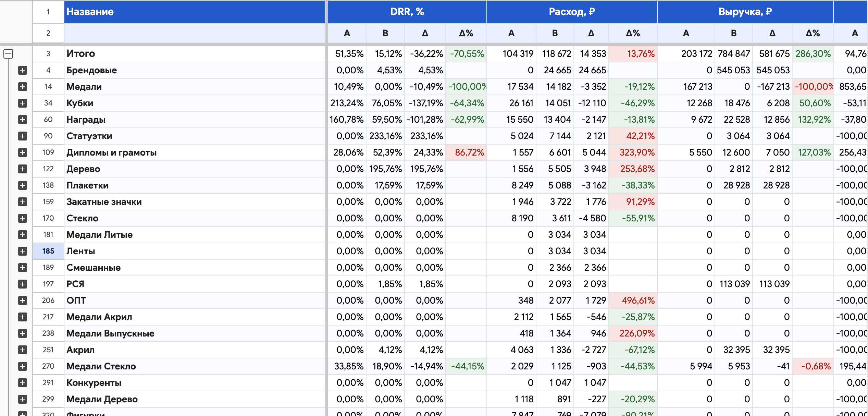Screen dimensions: 868x416
Task: Select row header 185
Action: [48, 251]
